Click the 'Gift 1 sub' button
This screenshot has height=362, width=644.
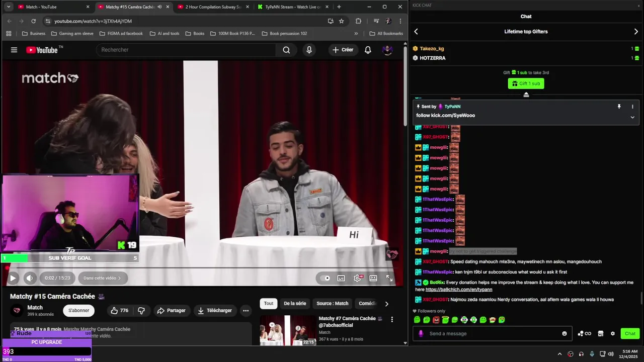[526, 83]
